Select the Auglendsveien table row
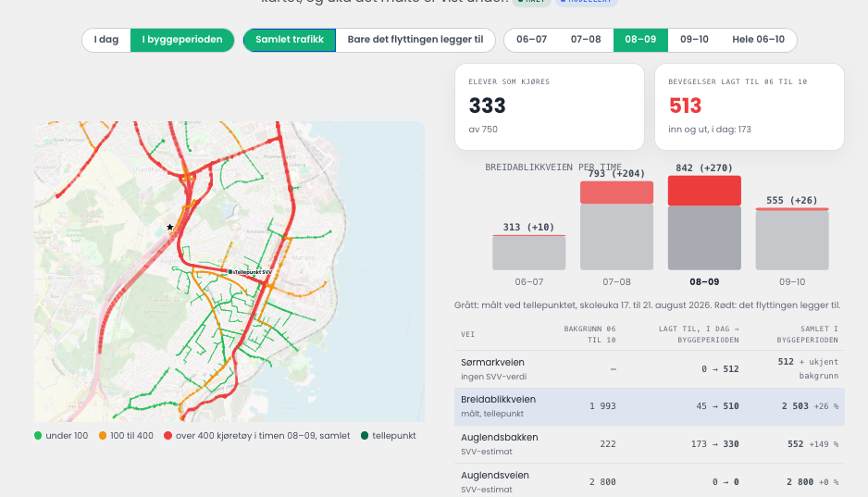868x497 pixels. point(650,481)
